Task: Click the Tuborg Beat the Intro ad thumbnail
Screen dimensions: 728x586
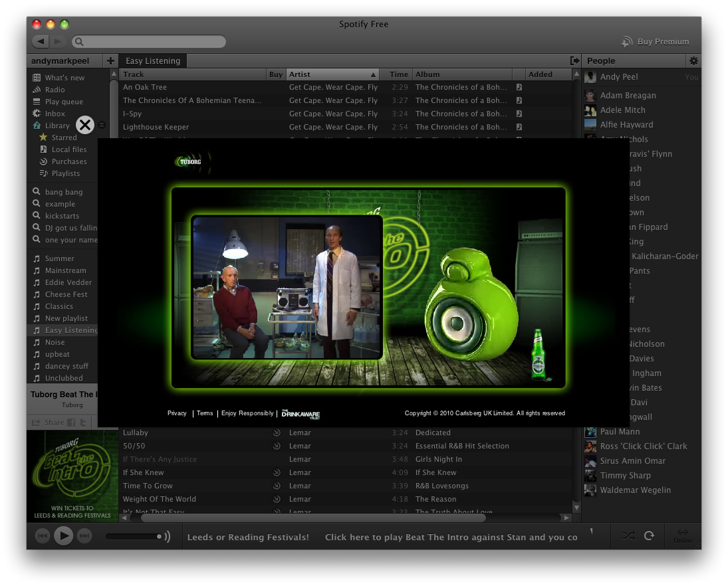Action: pos(72,476)
